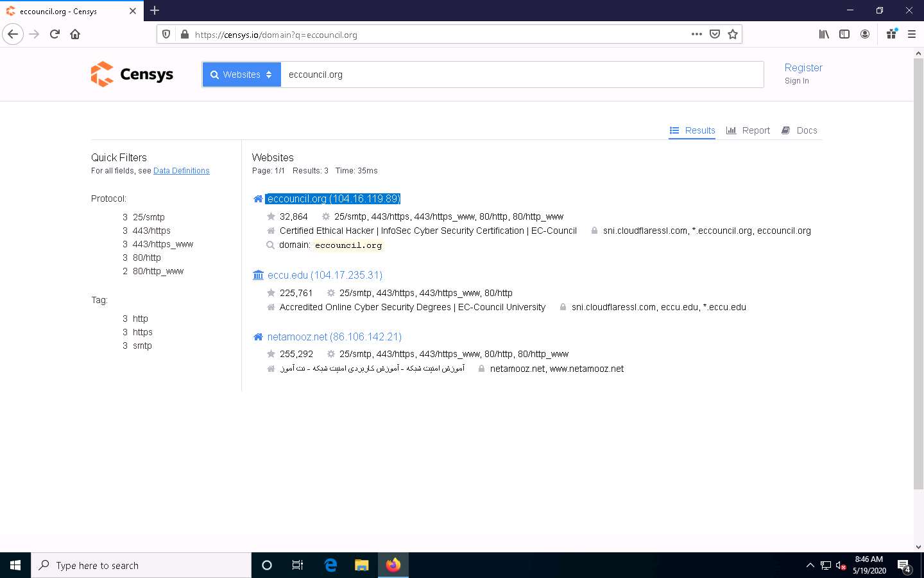
Task: Reload the page with the refresh icon
Action: (55, 35)
